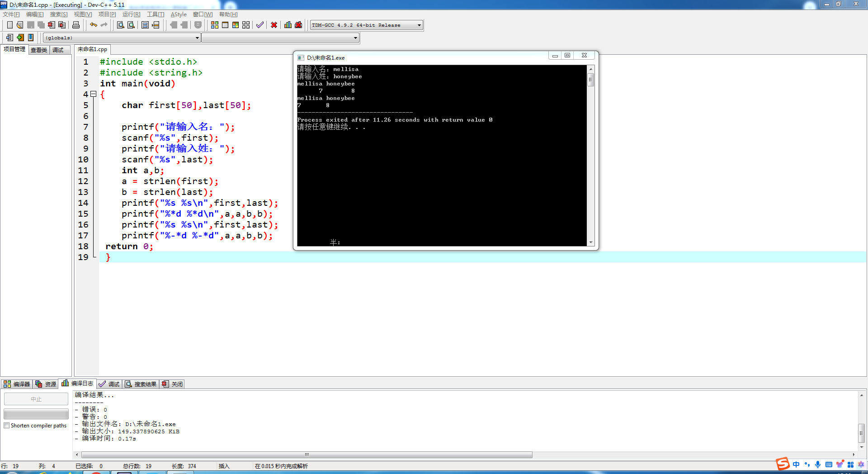Enable the Shorten compiler paths checkbox

click(x=7, y=425)
